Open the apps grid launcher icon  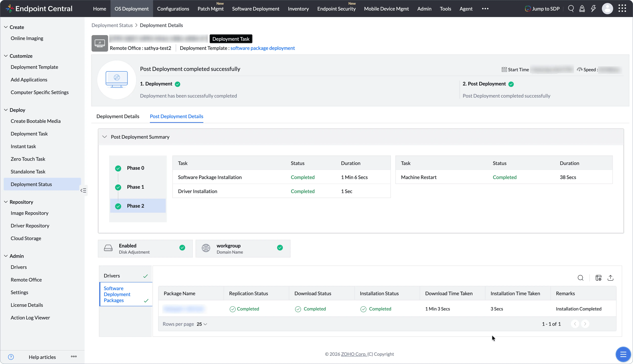622,8
